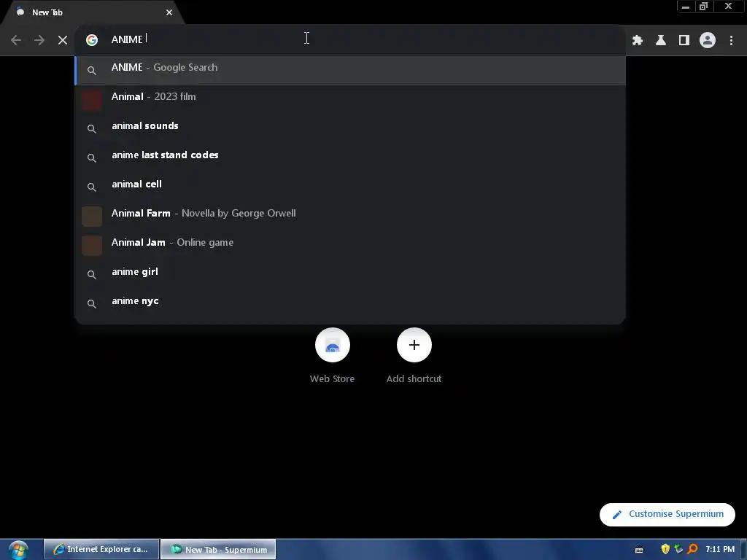Click the yellow shield tray icon
Viewport: 747px width, 560px height.
(665, 549)
